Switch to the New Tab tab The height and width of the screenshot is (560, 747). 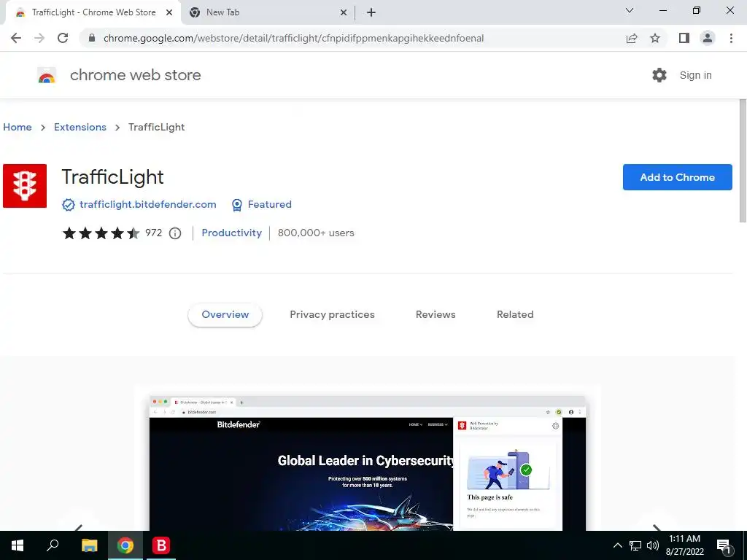coord(267,12)
